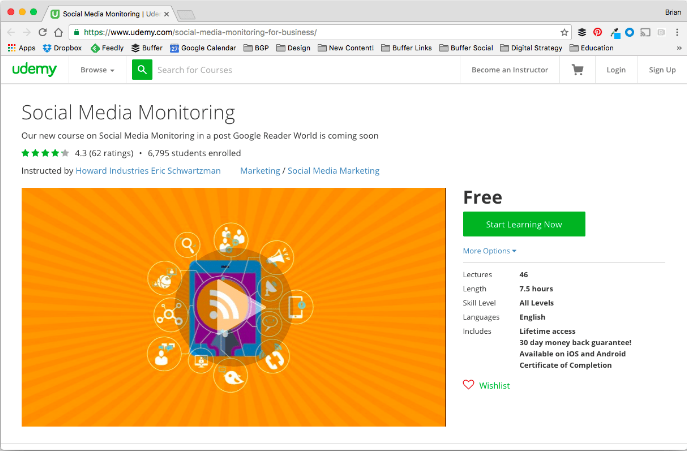This screenshot has height=451, width=687.
Task: Click the Wishlist text link
Action: click(494, 385)
